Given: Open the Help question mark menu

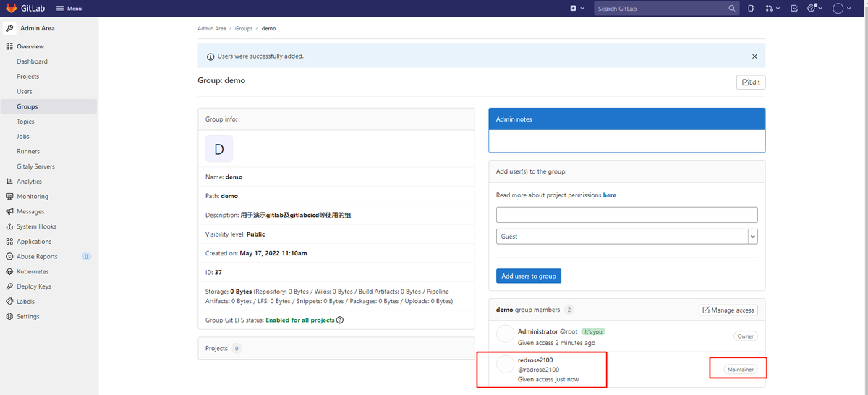Looking at the screenshot, I should (815, 9).
